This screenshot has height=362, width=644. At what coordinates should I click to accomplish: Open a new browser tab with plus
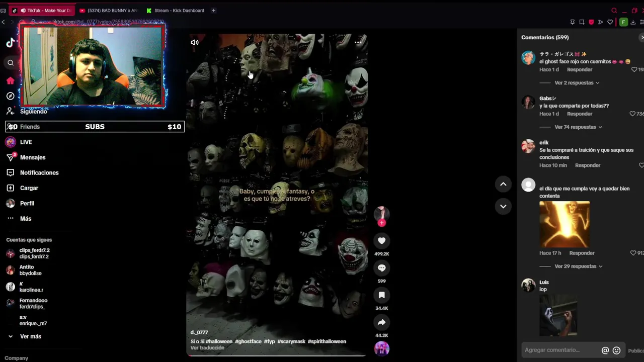(x=213, y=11)
